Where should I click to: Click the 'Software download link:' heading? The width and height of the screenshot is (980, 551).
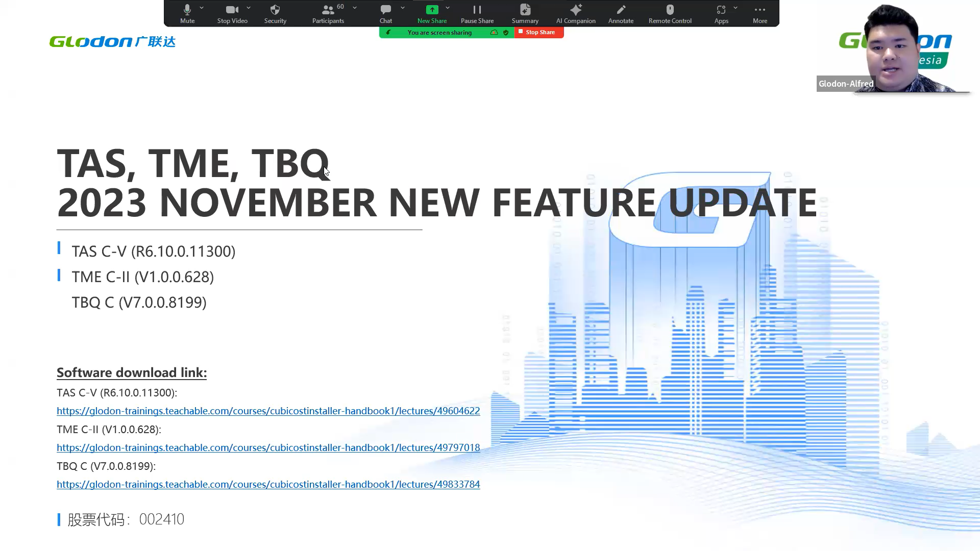(x=132, y=372)
